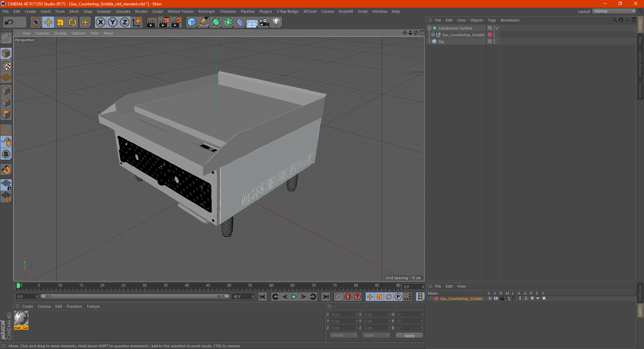Screen dimensions: 644x349
Task: Click layer color swatch in Layers panel
Action: tap(436, 299)
